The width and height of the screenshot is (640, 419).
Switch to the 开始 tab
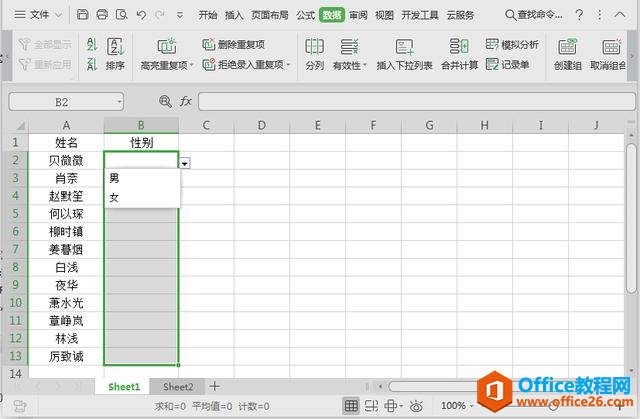pos(207,15)
